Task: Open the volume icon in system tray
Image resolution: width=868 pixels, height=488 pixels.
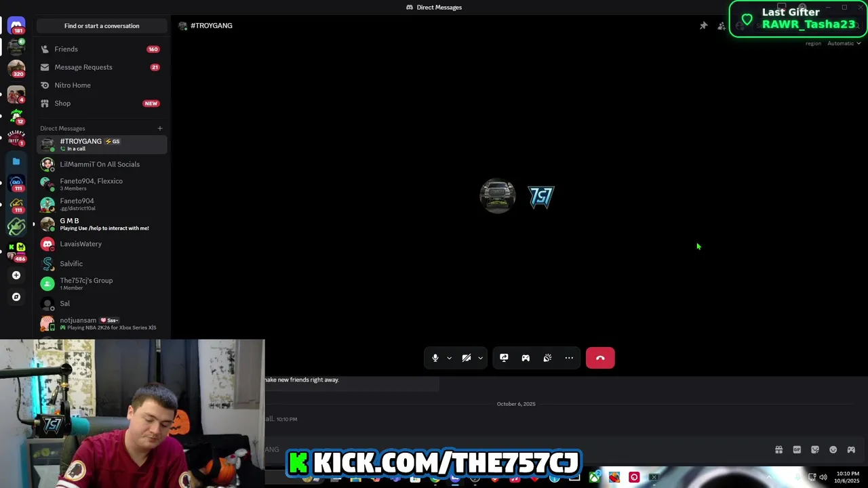Action: point(823,477)
